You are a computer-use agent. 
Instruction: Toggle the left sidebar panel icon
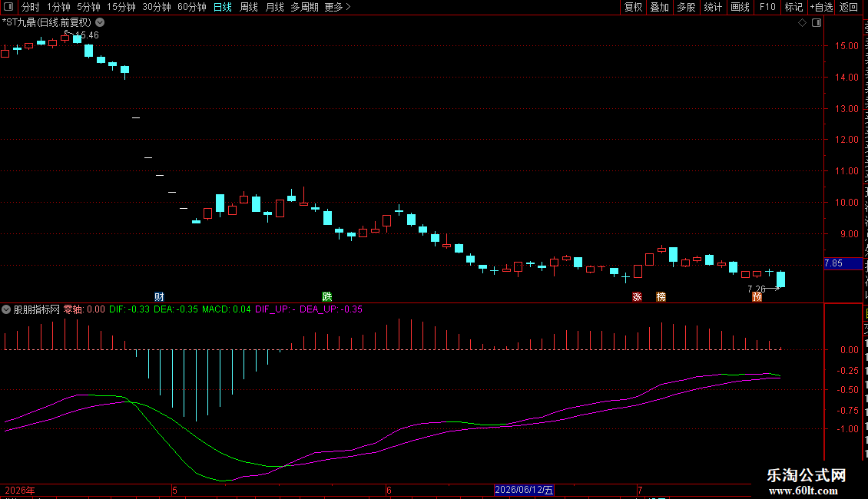(8, 7)
